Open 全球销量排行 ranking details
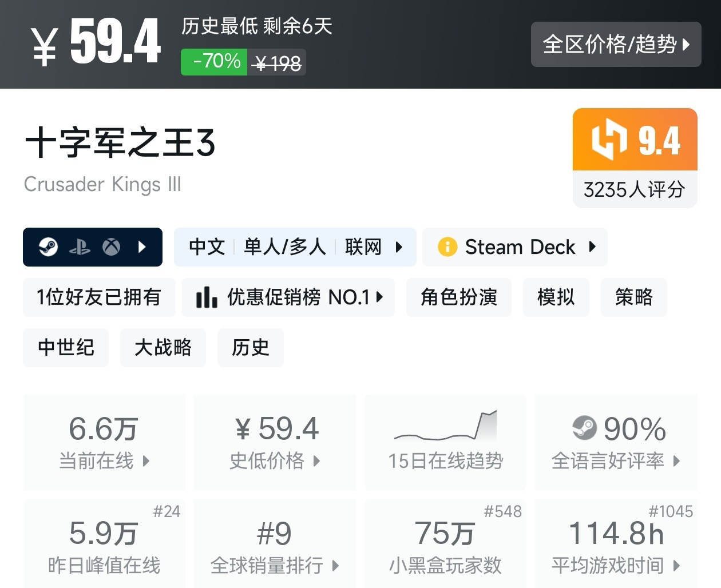721x588 pixels. pos(275,545)
